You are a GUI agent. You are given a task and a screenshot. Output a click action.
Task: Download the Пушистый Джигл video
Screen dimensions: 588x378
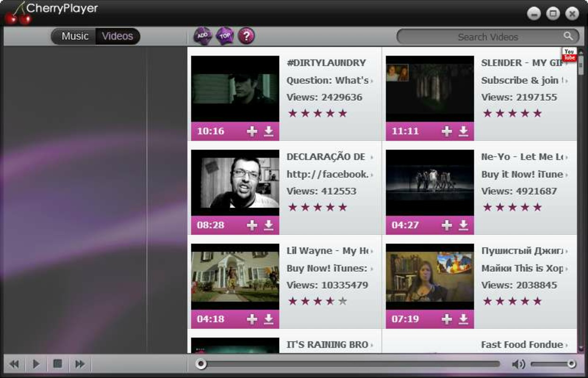click(x=464, y=319)
